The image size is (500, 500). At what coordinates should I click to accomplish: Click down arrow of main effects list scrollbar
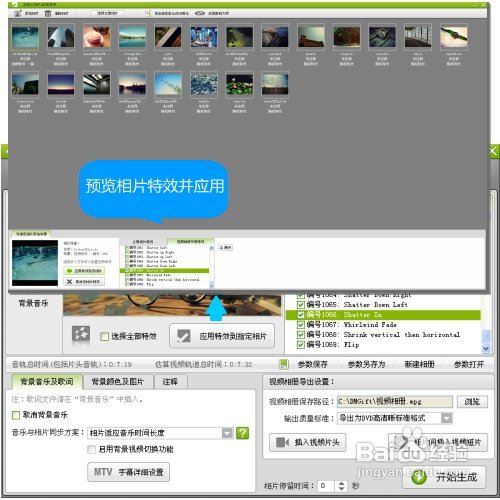(x=486, y=349)
